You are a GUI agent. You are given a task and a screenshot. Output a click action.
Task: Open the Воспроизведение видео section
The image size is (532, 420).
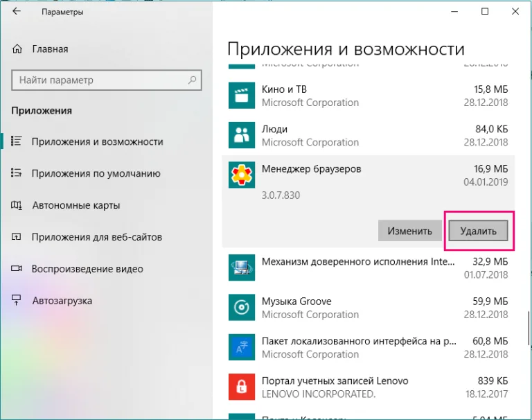tap(87, 269)
